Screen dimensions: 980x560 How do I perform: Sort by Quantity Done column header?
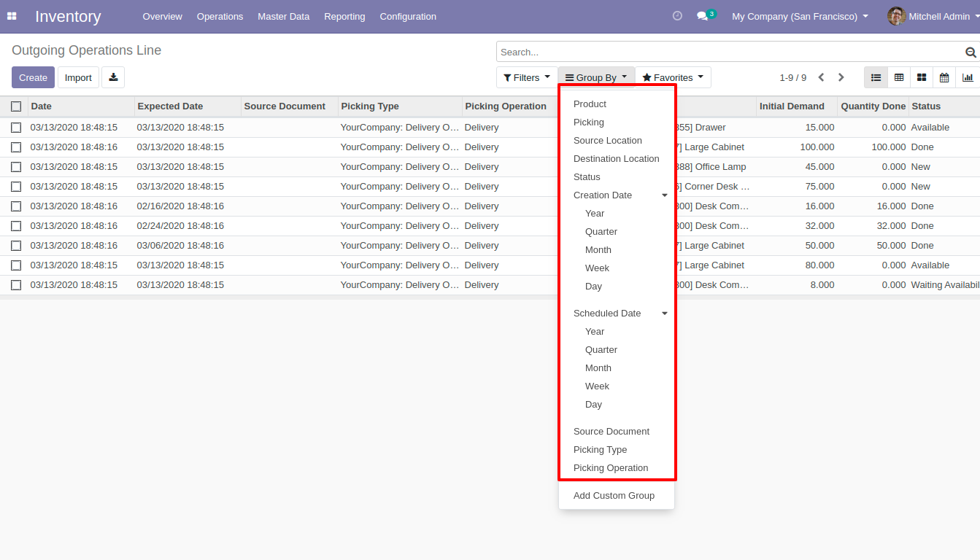click(873, 106)
